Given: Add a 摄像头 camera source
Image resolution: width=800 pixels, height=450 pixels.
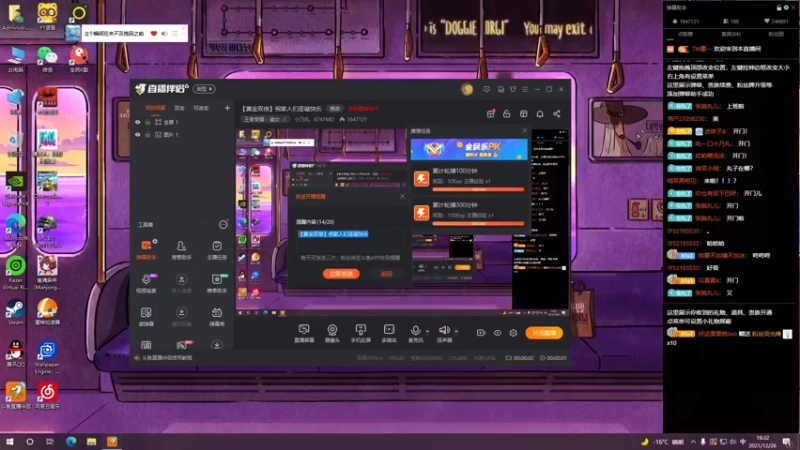Looking at the screenshot, I should tap(332, 333).
